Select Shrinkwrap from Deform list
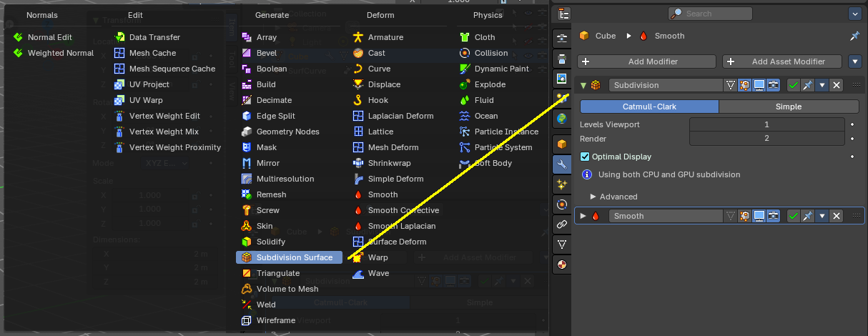 pos(400,163)
